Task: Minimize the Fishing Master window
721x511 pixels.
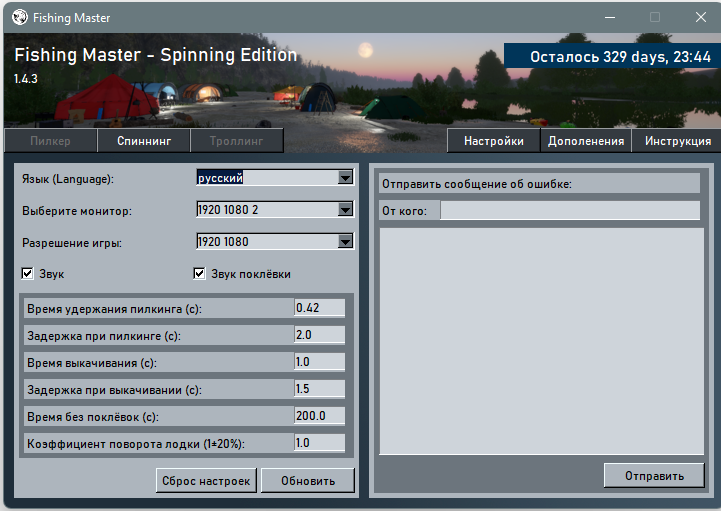Action: 610,17
